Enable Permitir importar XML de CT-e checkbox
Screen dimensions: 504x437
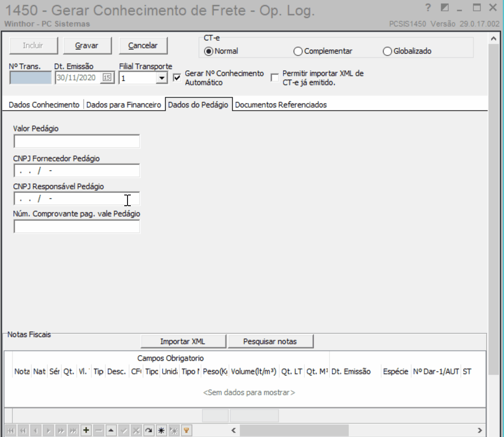coord(275,78)
